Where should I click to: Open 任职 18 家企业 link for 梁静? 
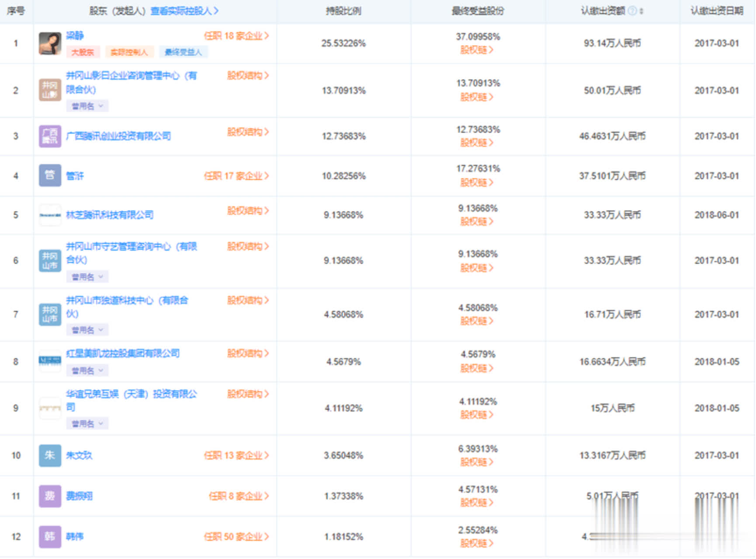click(x=236, y=36)
